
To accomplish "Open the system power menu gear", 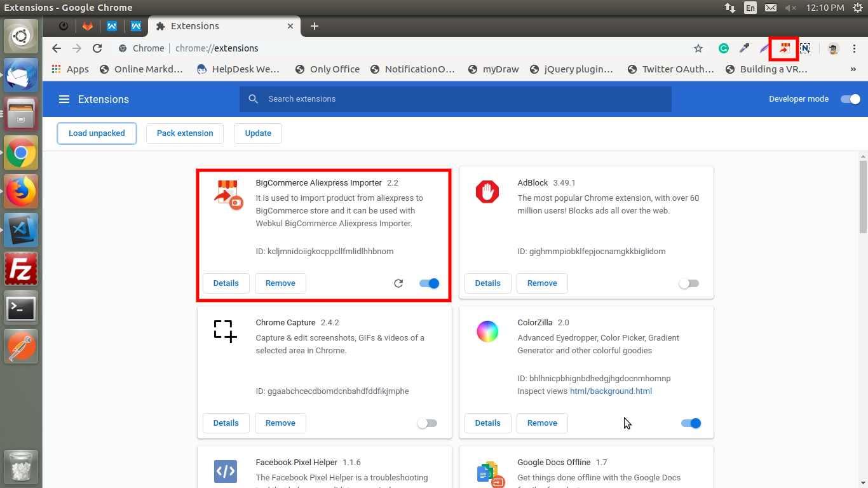I will click(857, 8).
